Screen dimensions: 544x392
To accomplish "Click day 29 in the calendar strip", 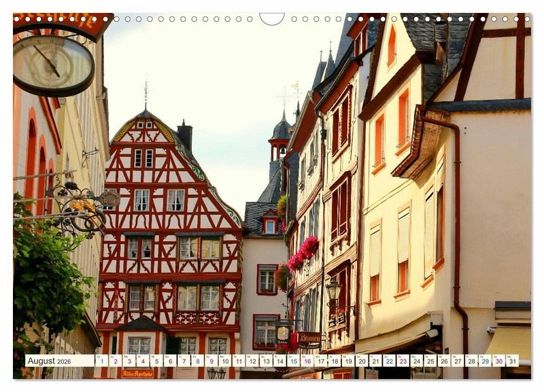I will tap(485, 361).
